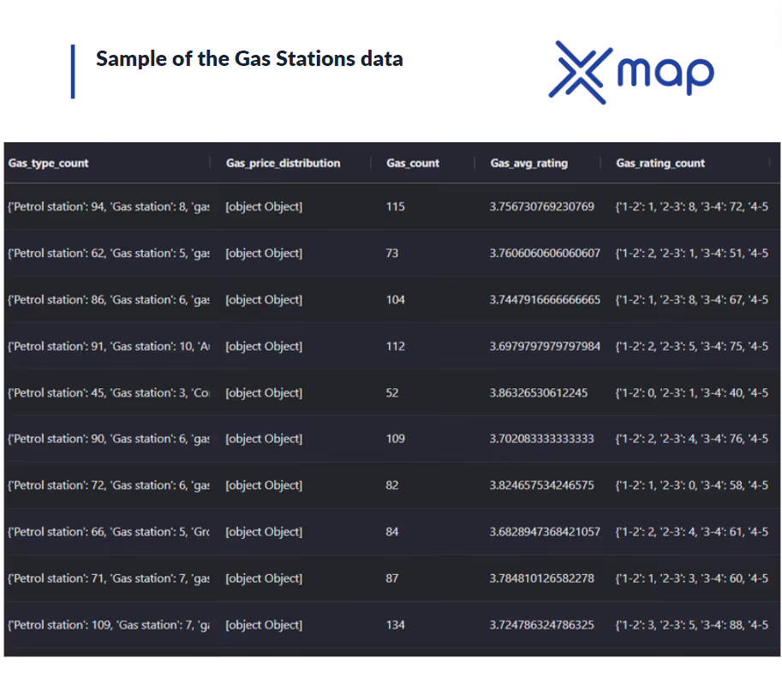
Task: Click rating count cell with '3-4': 88
Action: point(692,625)
